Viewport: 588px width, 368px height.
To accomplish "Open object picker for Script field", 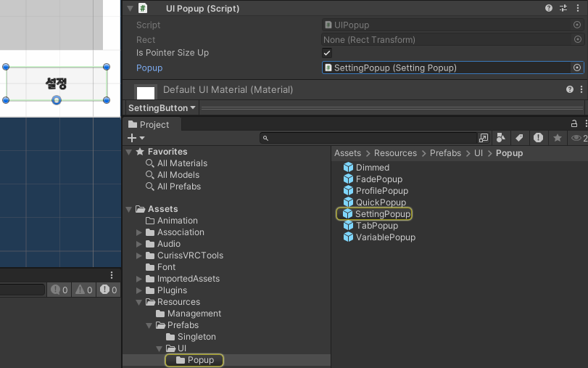I will 577,25.
